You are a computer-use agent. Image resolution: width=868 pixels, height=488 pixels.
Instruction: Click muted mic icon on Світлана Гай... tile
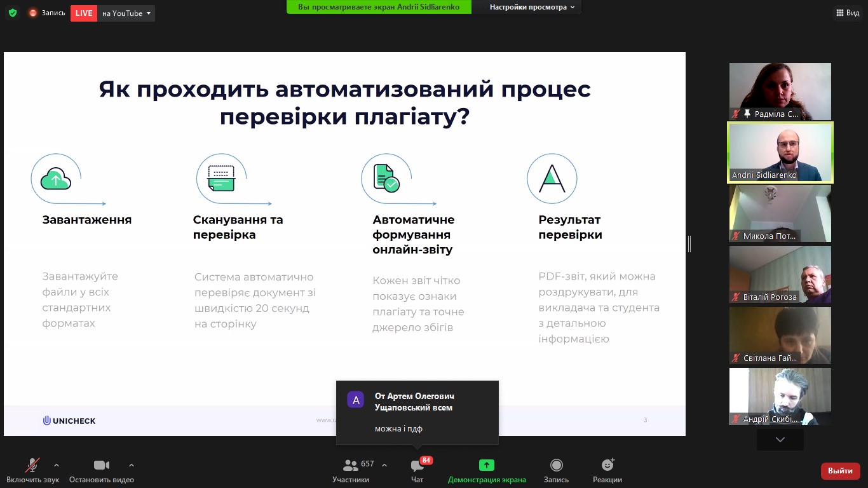click(736, 358)
